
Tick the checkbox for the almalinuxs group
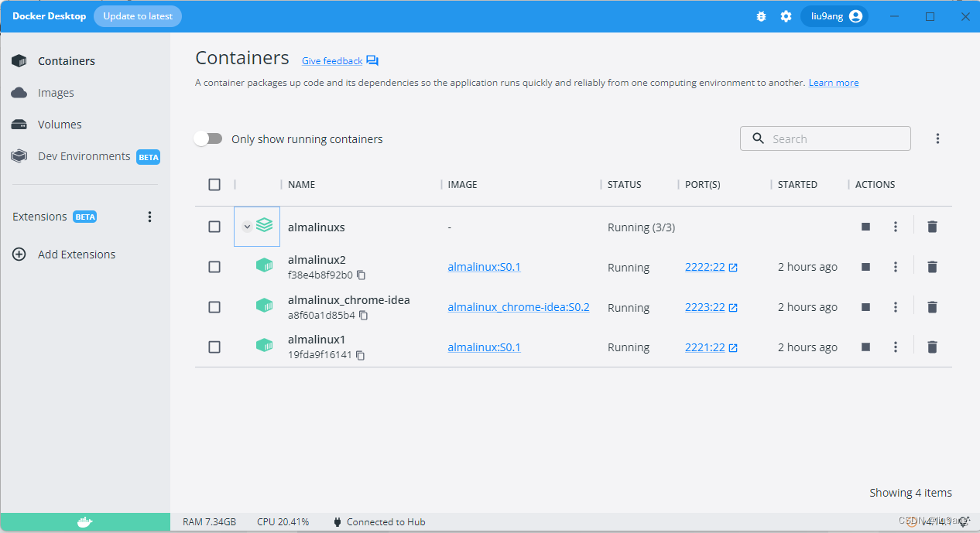pyautogui.click(x=214, y=227)
